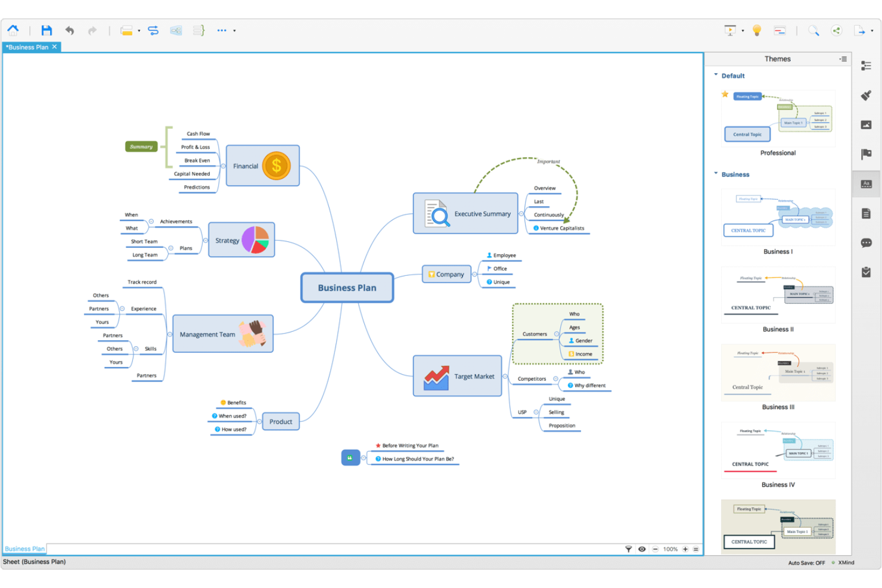
Task: Add a summary bracket tool
Action: (198, 30)
